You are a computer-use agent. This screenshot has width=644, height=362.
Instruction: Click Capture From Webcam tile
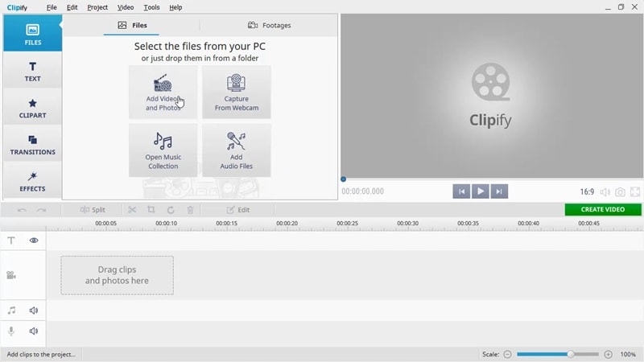(x=236, y=92)
